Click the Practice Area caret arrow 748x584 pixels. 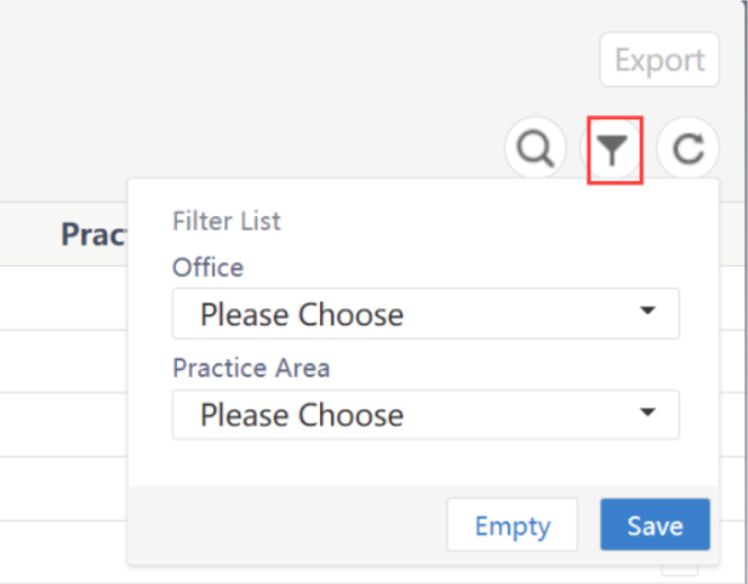tap(648, 413)
